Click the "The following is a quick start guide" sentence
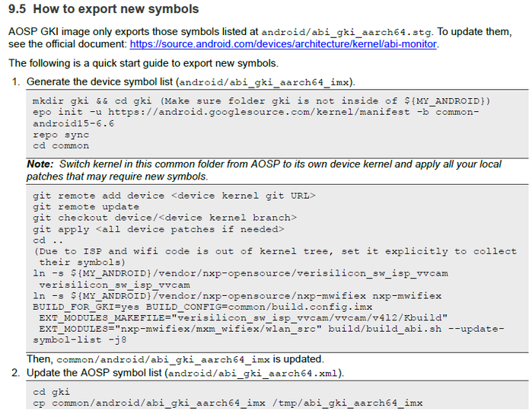The width and height of the screenshot is (532, 414). click(143, 63)
